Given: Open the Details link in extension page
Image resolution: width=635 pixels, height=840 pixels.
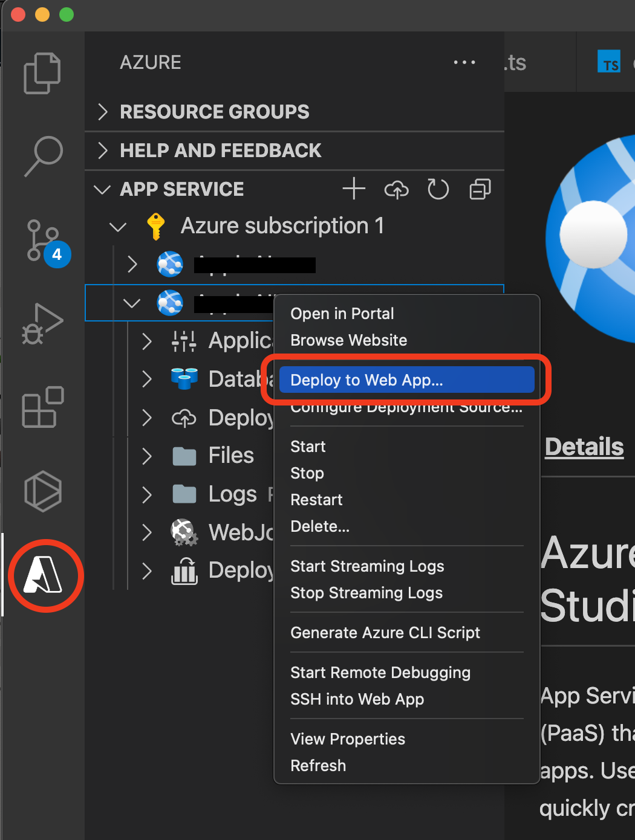Looking at the screenshot, I should point(584,447).
